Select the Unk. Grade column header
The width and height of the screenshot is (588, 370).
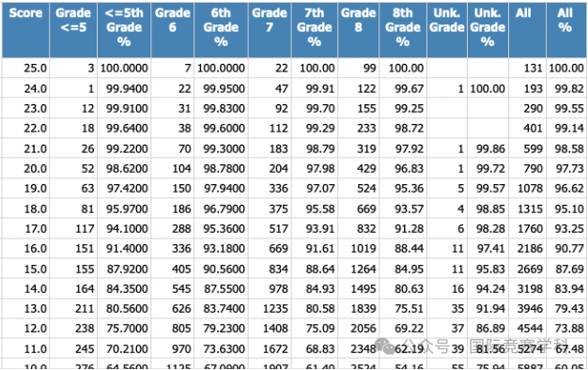pyautogui.click(x=447, y=30)
